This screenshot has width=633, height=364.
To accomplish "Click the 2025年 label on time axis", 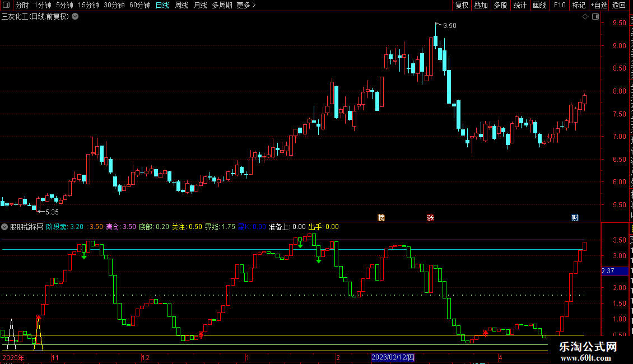I will (14, 357).
